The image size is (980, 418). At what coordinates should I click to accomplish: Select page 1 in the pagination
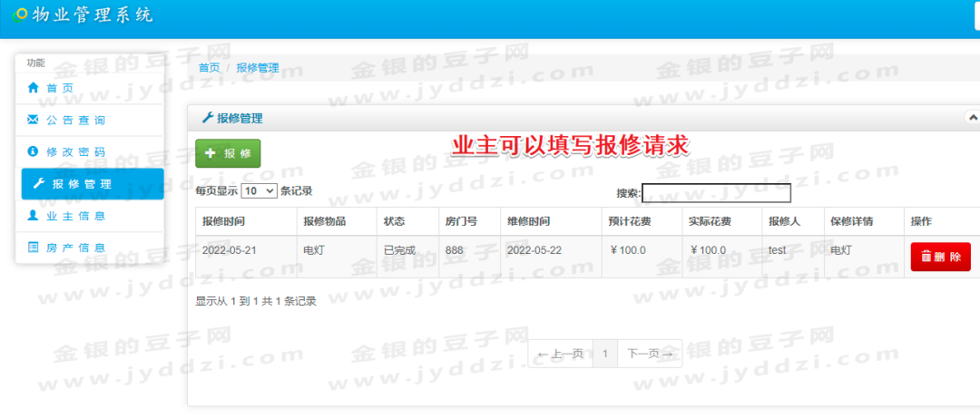point(605,354)
